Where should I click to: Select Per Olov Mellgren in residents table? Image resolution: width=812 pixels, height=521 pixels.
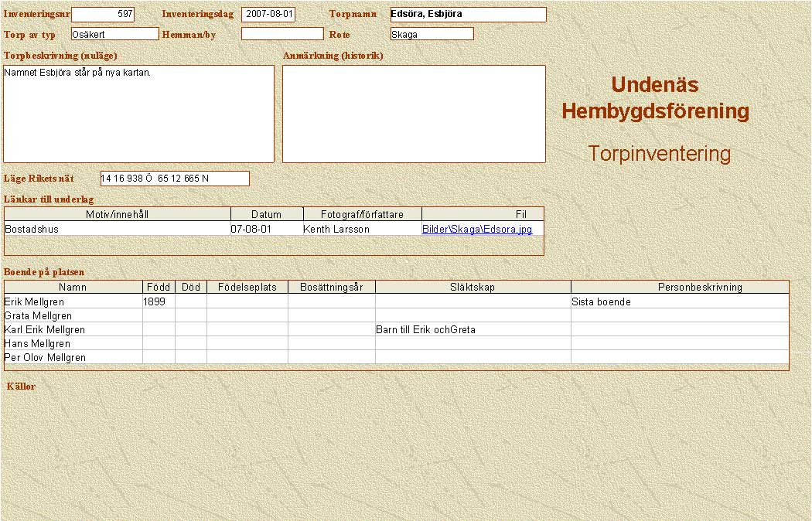pos(73,358)
